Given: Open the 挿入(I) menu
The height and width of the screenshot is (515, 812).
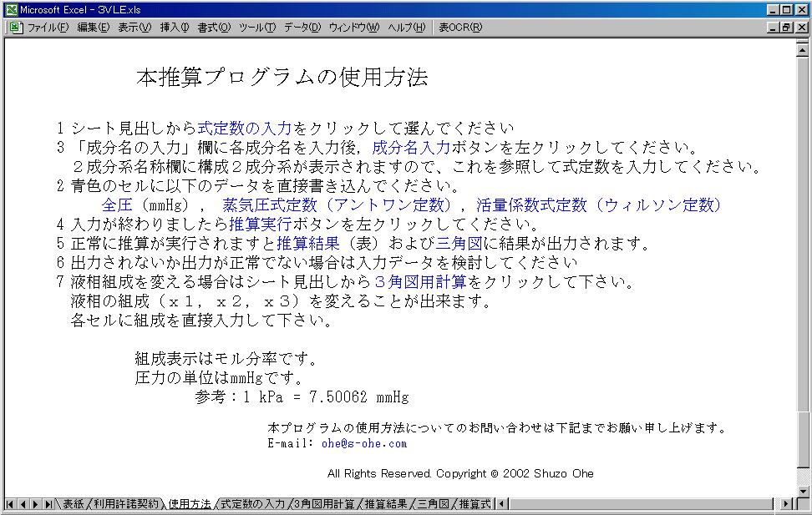Looking at the screenshot, I should point(175,28).
